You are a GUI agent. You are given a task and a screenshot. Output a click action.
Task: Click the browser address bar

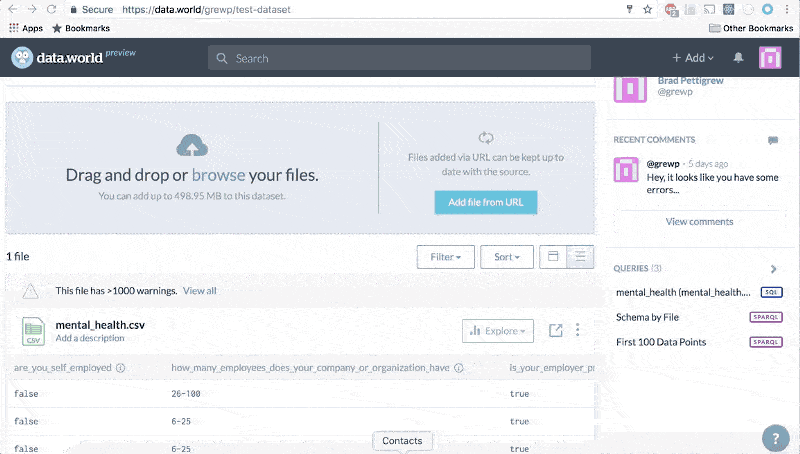coord(347,9)
